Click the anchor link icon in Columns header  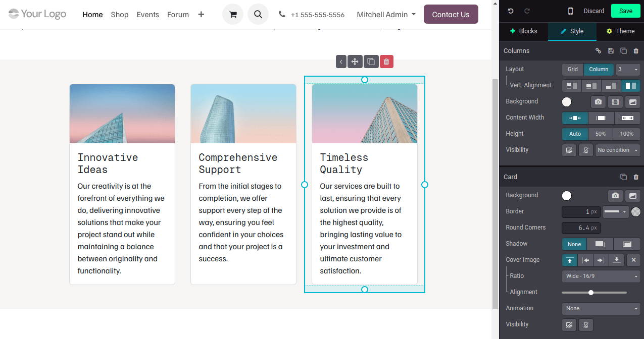pos(598,50)
